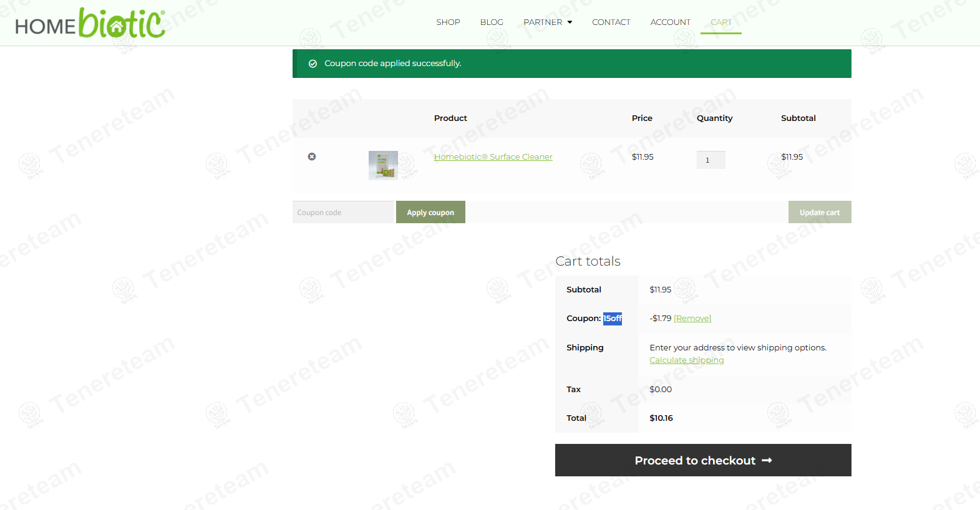Open the Account page
Viewport: 980px width, 510px height.
pos(671,22)
